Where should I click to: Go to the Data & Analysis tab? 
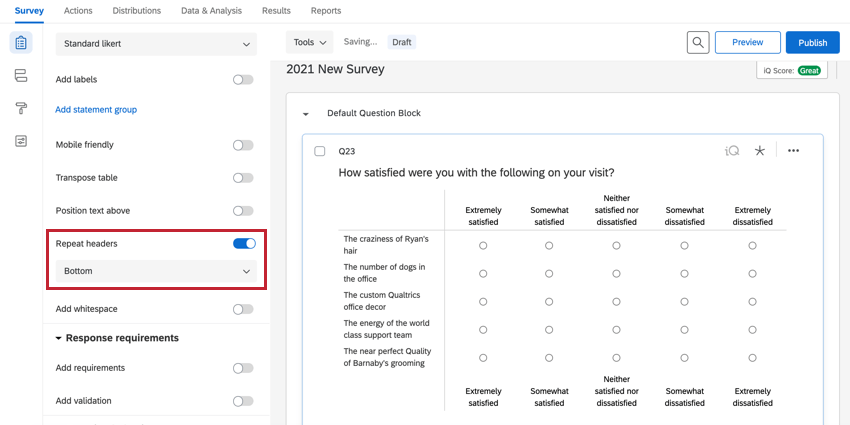click(x=211, y=11)
